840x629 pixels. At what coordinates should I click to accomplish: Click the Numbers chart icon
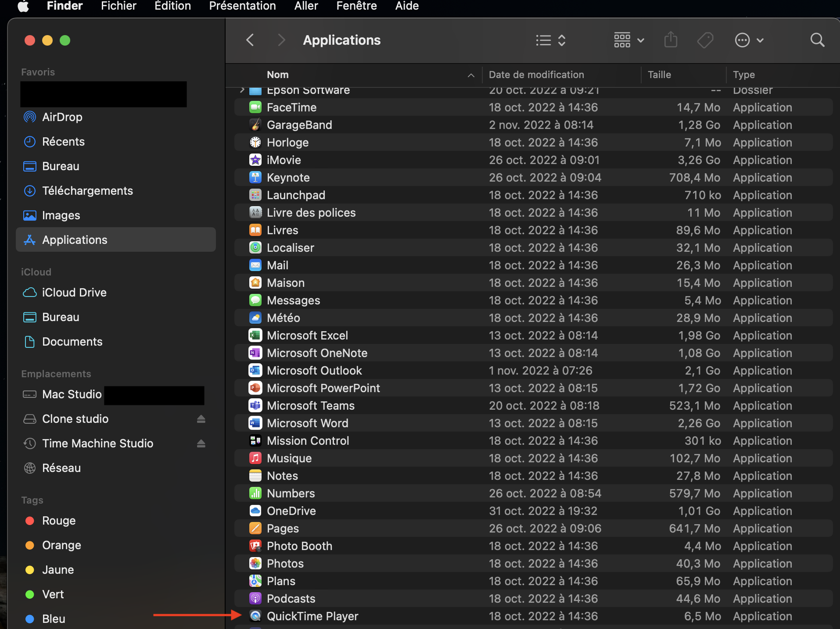coord(255,493)
